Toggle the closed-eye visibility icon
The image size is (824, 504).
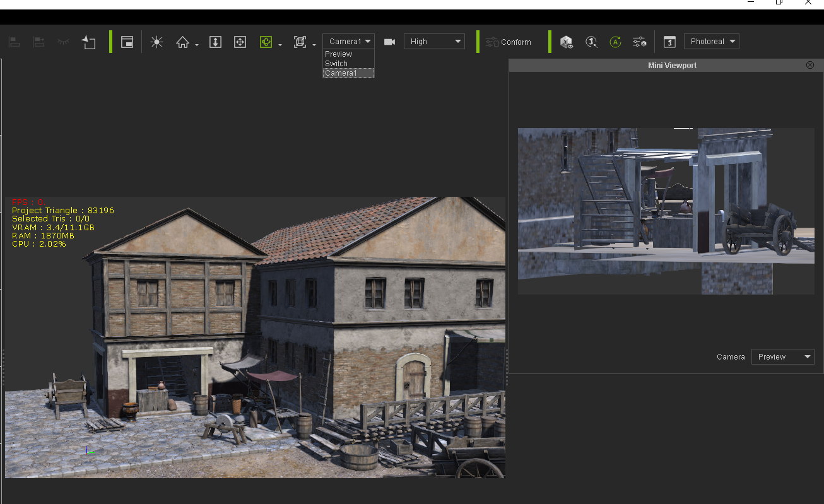(x=63, y=42)
